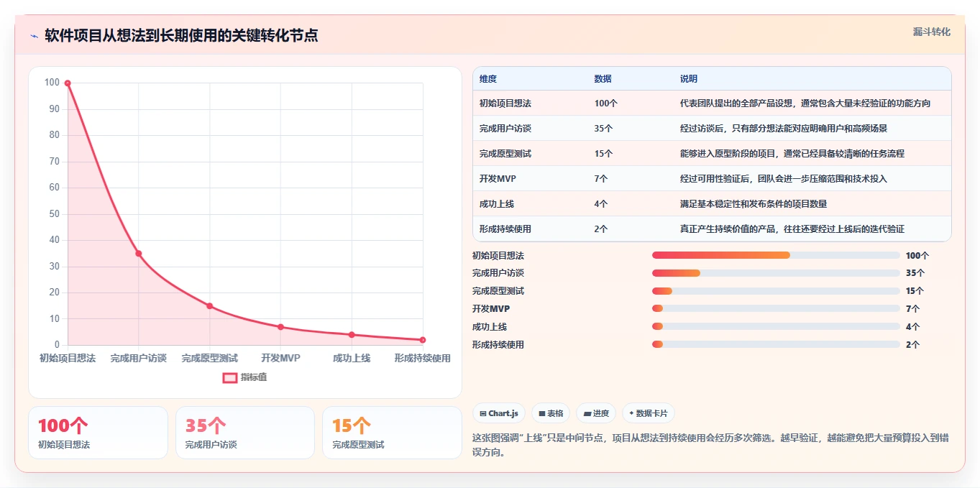Click the summary paragraph starting 这张图强调
The height and width of the screenshot is (488, 980).
click(710, 445)
